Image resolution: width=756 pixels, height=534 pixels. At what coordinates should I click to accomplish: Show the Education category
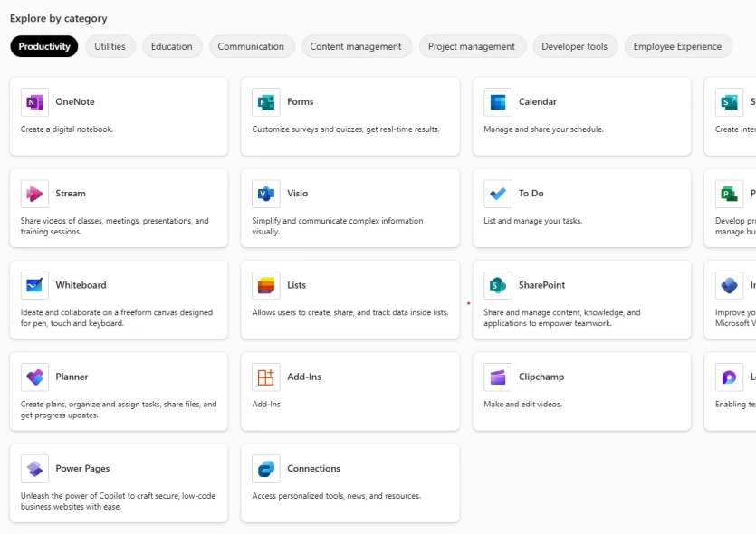[x=172, y=46]
